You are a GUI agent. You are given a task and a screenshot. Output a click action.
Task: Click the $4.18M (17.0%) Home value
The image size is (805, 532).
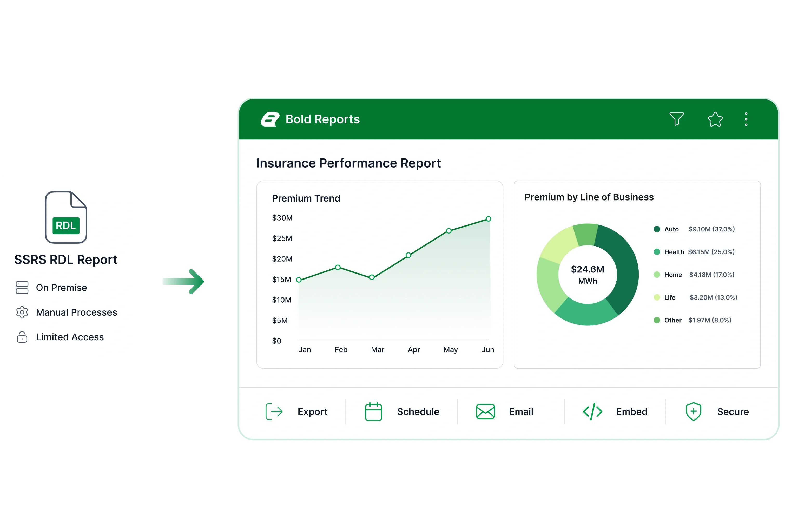click(x=712, y=275)
